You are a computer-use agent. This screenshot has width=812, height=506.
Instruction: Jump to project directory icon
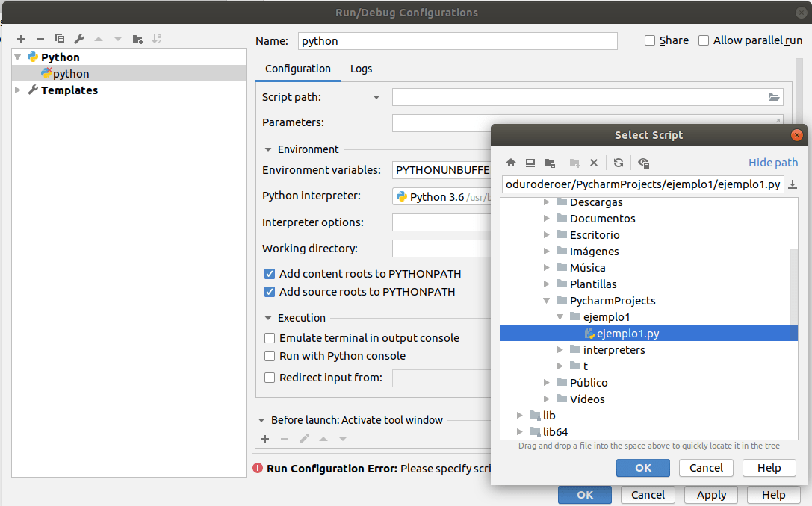[550, 163]
